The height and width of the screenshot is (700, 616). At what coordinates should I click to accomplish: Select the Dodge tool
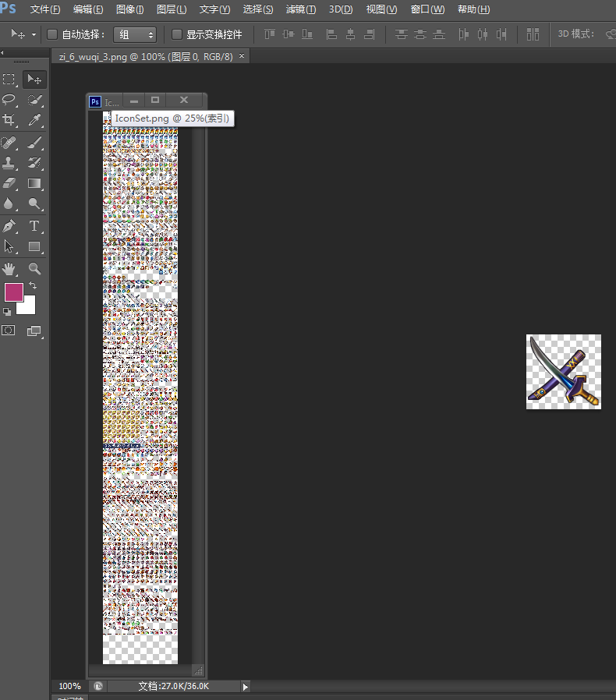pyautogui.click(x=34, y=203)
